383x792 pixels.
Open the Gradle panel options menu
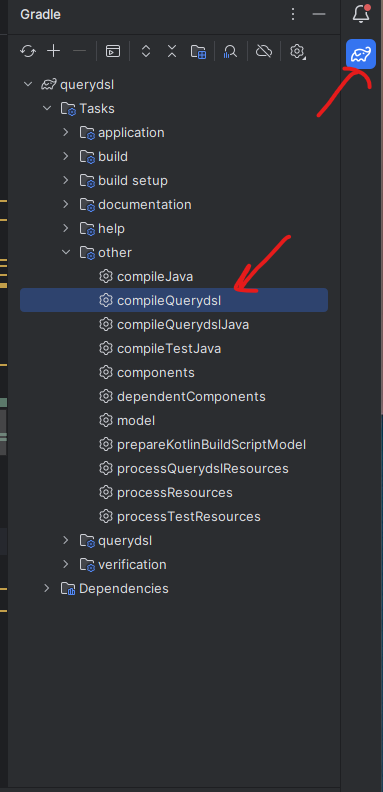click(x=293, y=14)
